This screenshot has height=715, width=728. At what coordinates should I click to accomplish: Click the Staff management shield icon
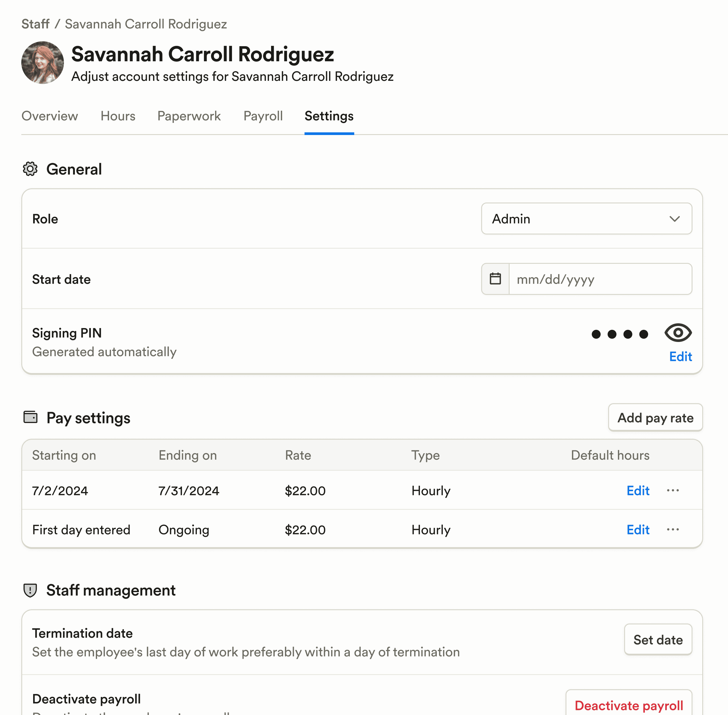coord(30,590)
